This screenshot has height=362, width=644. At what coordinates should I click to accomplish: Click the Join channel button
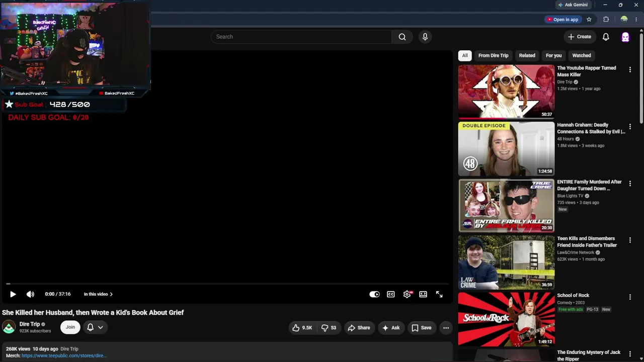tap(70, 327)
